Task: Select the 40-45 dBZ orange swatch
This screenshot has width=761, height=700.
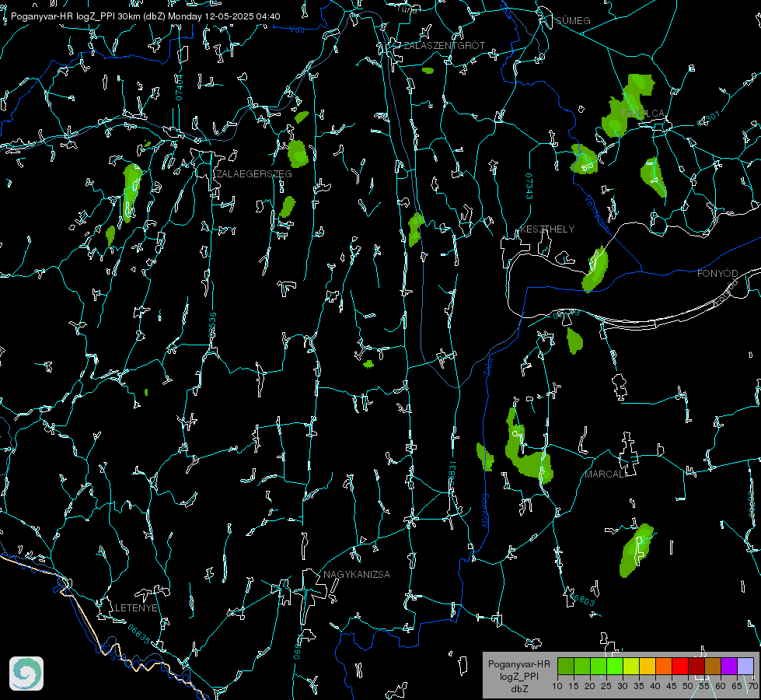Action: pyautogui.click(x=664, y=666)
